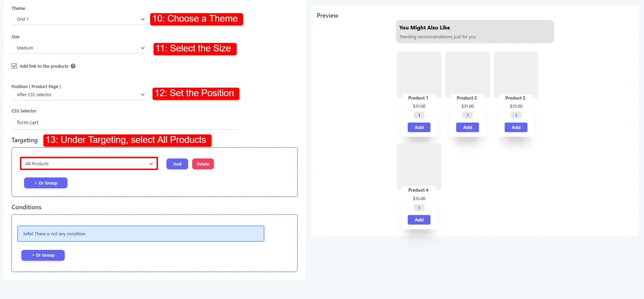Image resolution: width=644 pixels, height=299 pixels.
Task: Expand the Position dropdown After CSS selector
Action: (79, 95)
